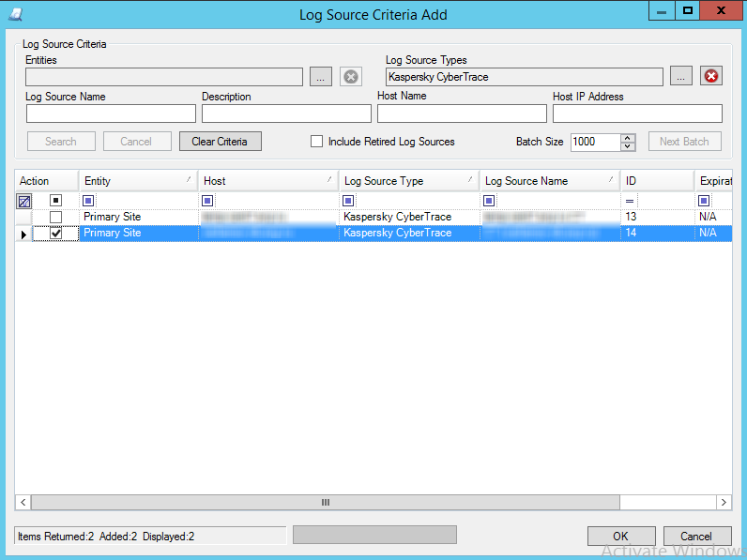Click the application icon in the title bar
The image size is (747, 560).
[14, 13]
